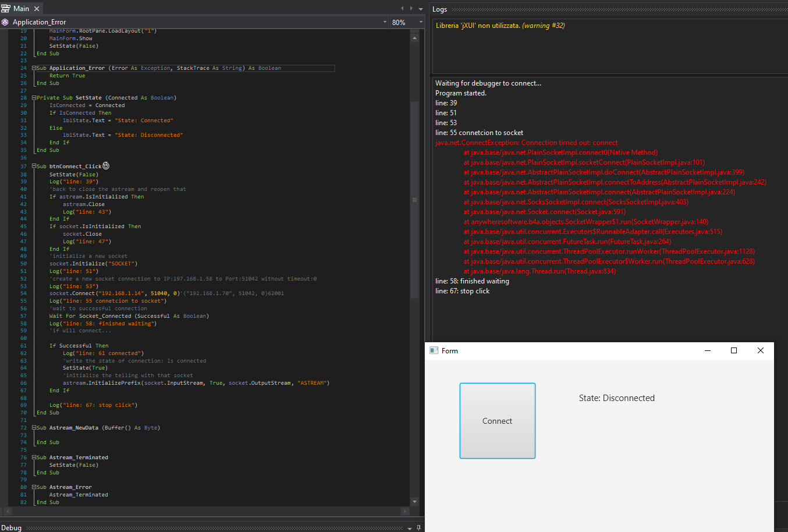
Task: Maximize the Form window
Action: tap(733, 350)
